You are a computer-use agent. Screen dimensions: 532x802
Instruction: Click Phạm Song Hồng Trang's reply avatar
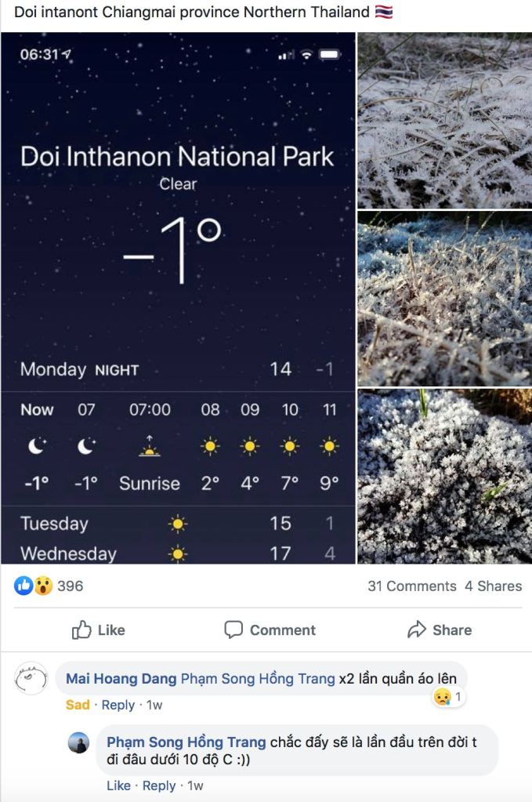click(78, 742)
